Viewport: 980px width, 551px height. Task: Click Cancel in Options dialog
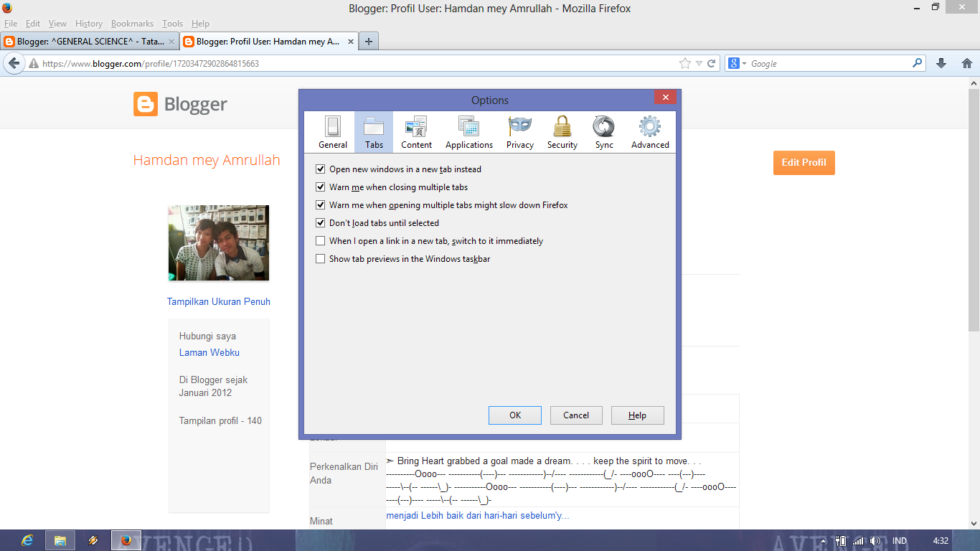pyautogui.click(x=576, y=415)
